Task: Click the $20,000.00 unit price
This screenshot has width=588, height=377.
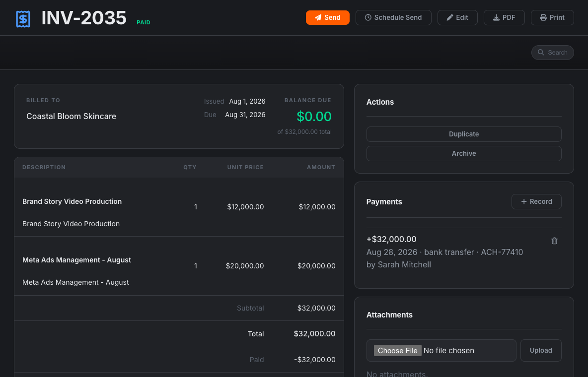Action: click(x=245, y=266)
